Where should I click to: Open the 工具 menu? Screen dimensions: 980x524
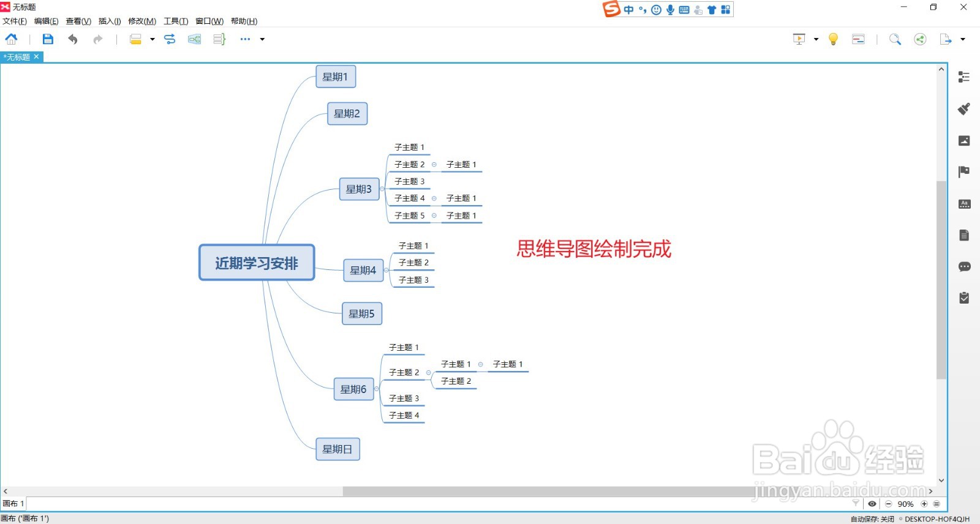176,21
